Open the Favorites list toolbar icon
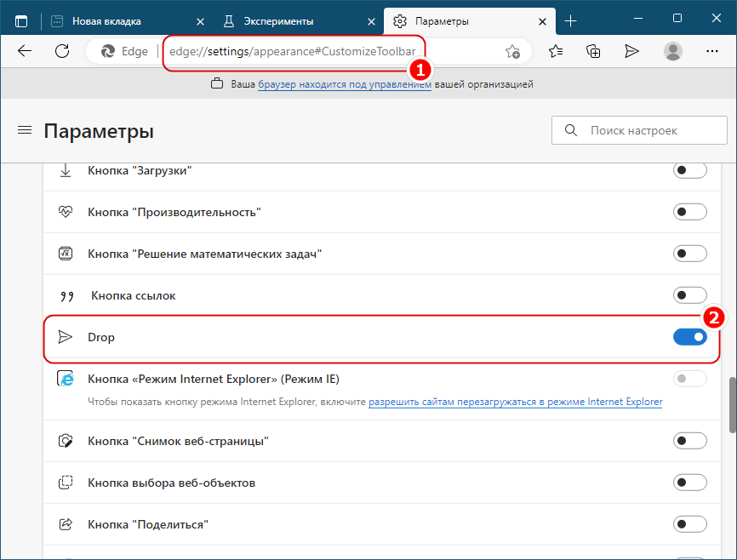 (556, 51)
